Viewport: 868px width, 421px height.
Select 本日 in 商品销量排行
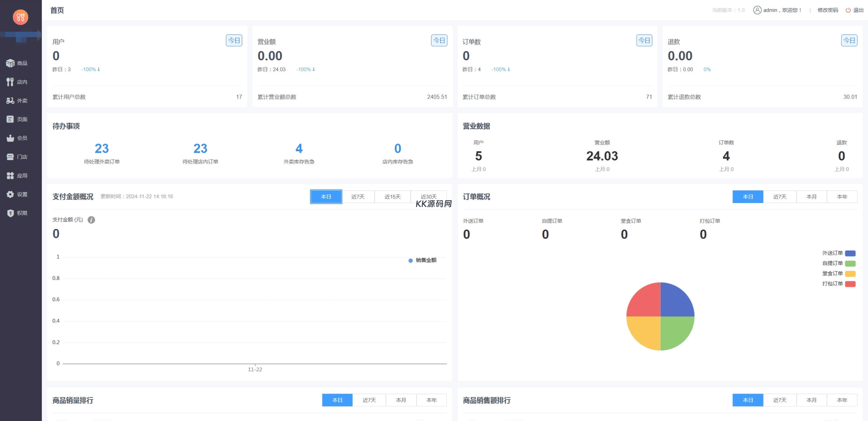(x=337, y=400)
